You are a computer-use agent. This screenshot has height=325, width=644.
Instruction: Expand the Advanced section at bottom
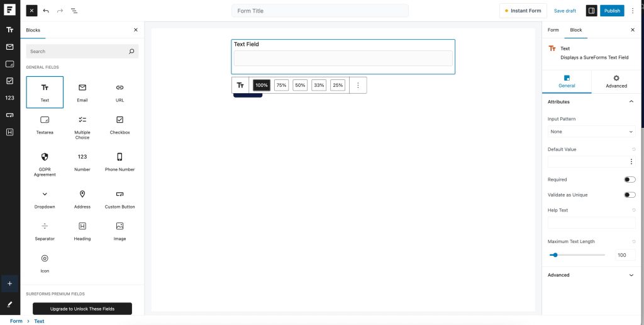(591, 275)
